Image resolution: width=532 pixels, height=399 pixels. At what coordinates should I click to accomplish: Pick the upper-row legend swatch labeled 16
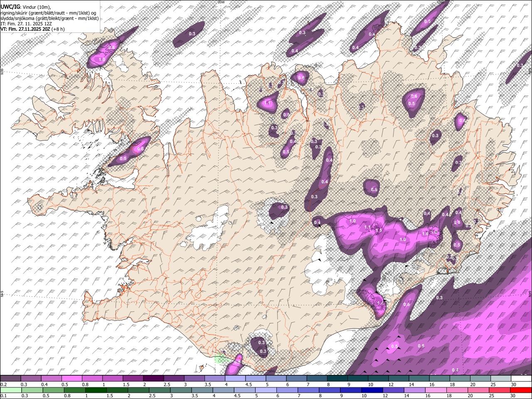coord(440,379)
